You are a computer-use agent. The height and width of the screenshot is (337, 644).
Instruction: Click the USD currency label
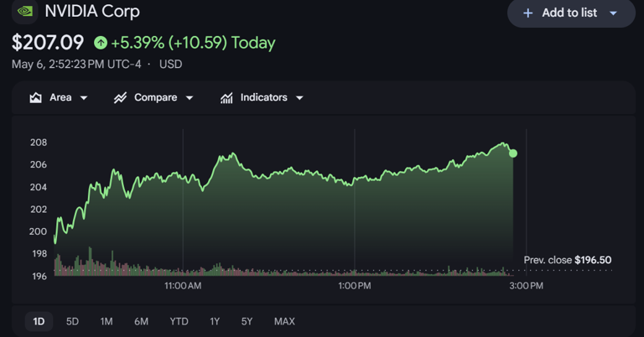click(170, 65)
